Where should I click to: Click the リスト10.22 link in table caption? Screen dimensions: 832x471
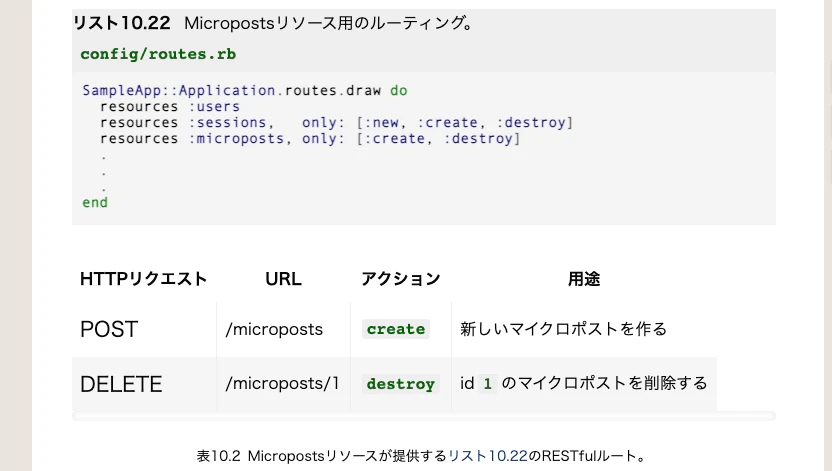click(x=488, y=456)
